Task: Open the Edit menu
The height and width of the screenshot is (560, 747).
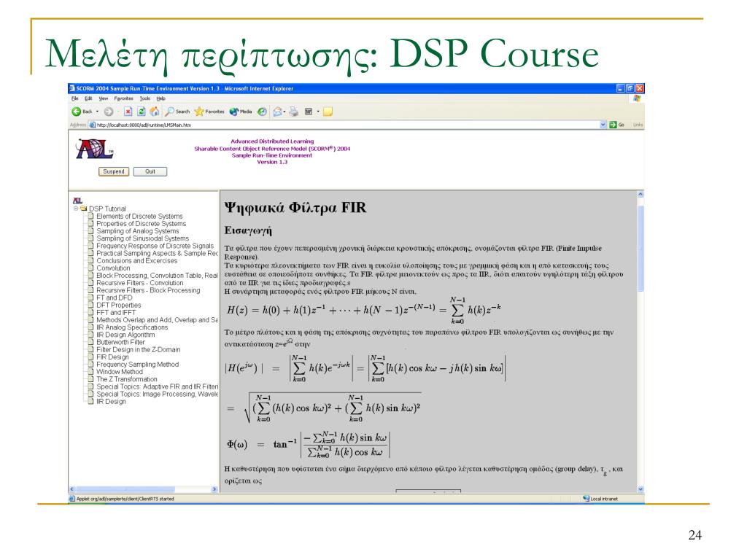Action: 88,98
